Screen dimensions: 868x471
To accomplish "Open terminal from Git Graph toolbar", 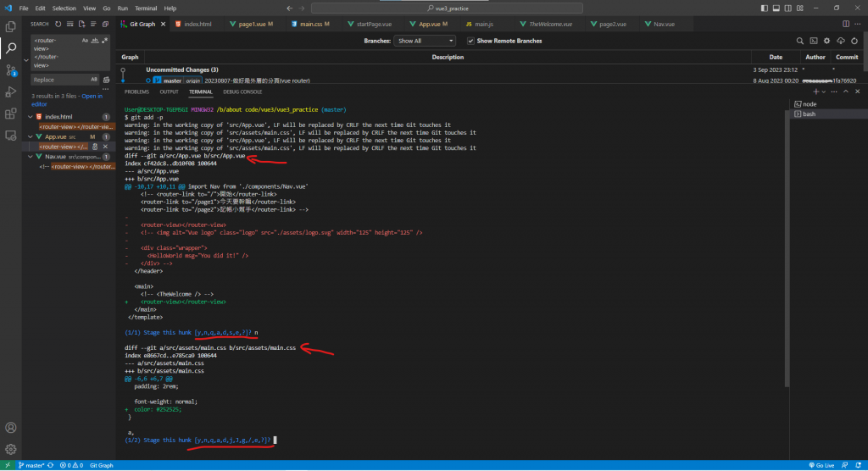I will coord(814,41).
